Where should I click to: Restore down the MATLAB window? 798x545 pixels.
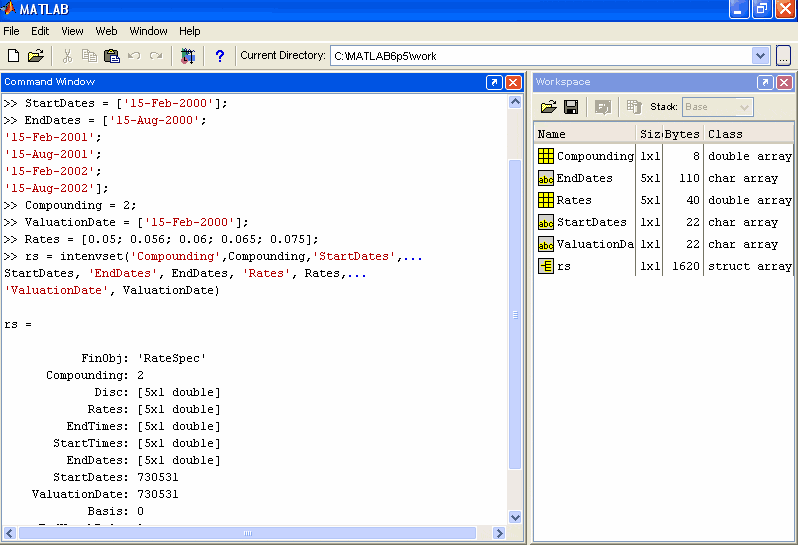click(762, 9)
